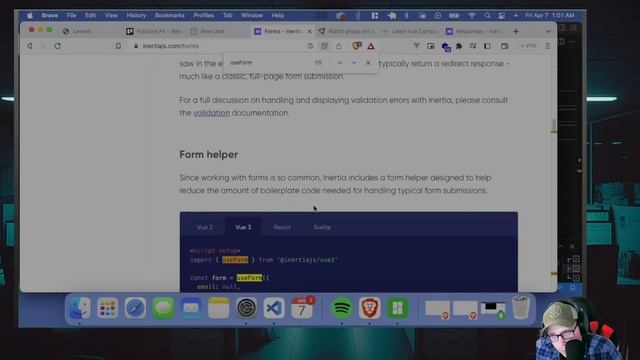
Task: Open a new browser tab with plus
Action: [x=516, y=31]
